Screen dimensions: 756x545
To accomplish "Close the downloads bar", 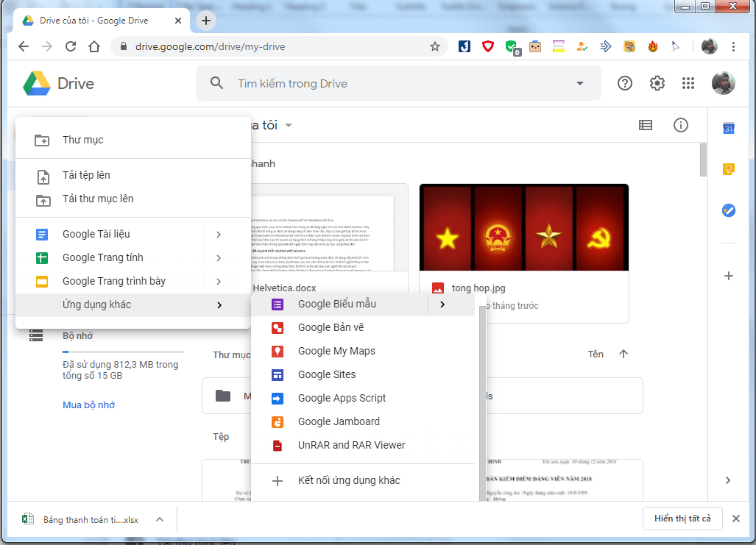I will [735, 519].
